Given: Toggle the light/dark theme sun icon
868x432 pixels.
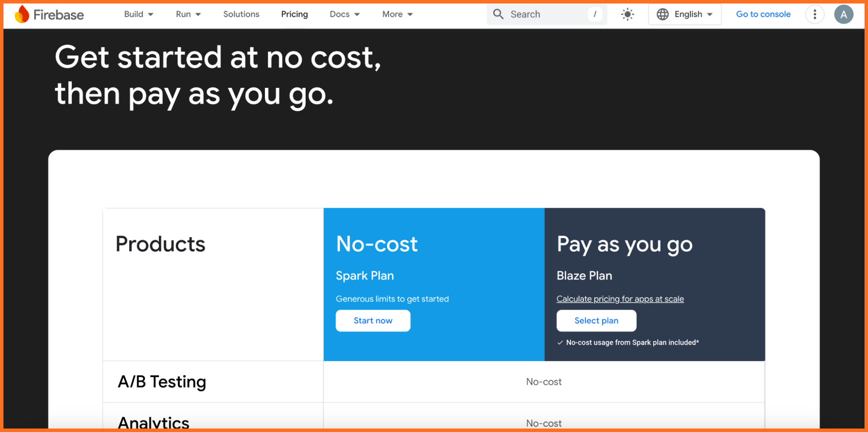Looking at the screenshot, I should pos(627,14).
